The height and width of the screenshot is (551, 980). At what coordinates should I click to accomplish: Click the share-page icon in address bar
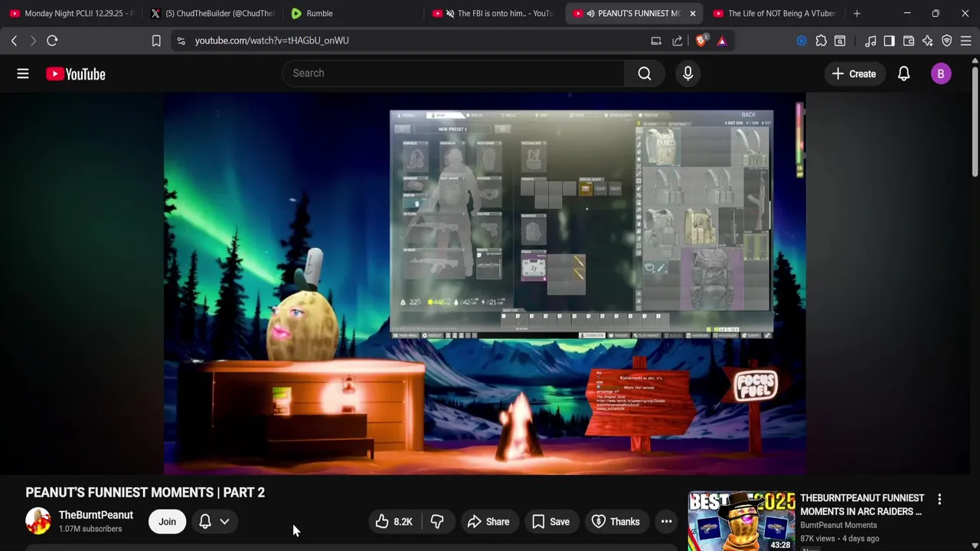(678, 41)
